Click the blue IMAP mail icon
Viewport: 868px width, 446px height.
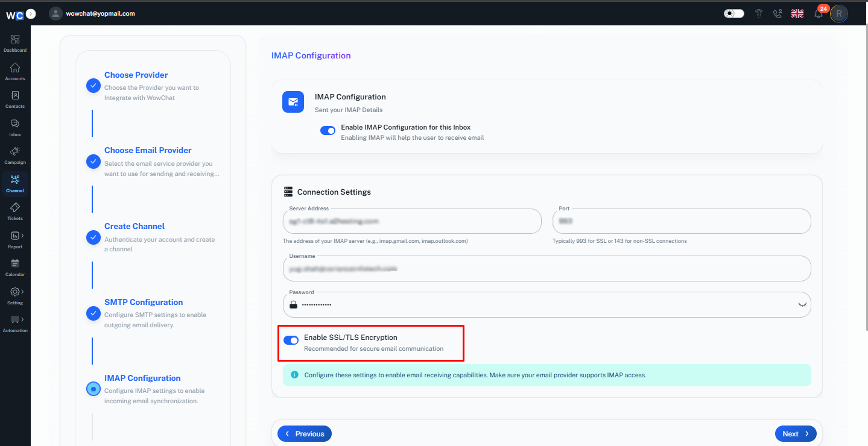(x=293, y=102)
